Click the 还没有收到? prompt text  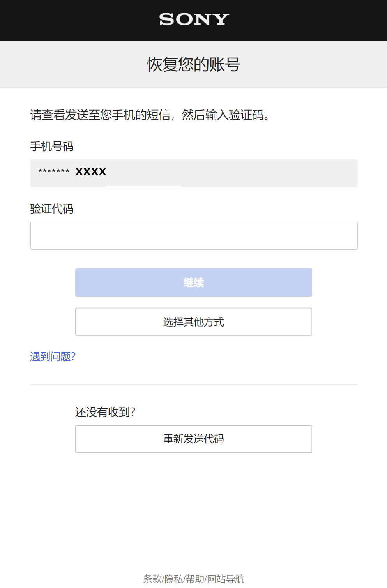(x=106, y=411)
